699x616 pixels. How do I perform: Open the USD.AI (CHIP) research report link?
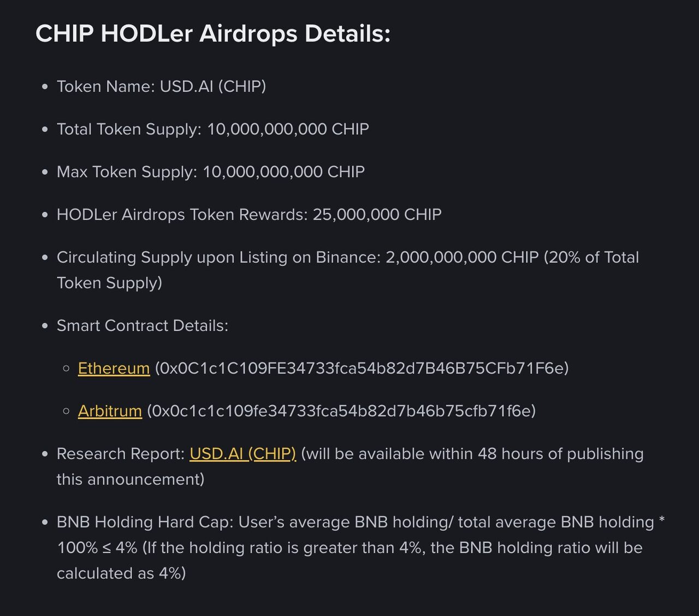click(242, 454)
